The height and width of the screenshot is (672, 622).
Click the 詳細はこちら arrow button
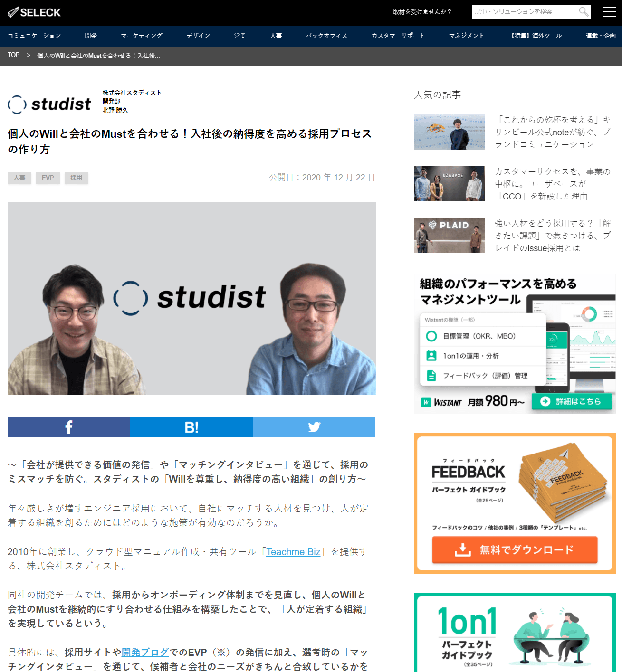click(571, 401)
